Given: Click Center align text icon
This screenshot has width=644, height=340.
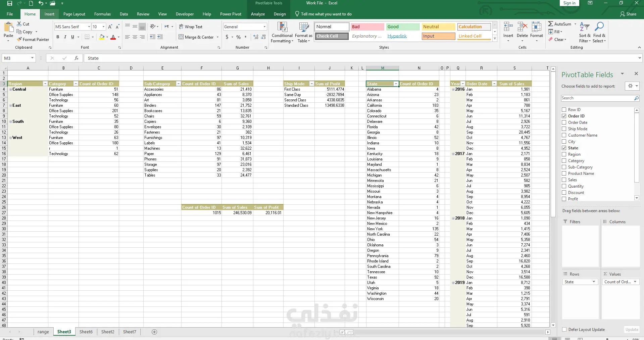Looking at the screenshot, I should tap(135, 37).
